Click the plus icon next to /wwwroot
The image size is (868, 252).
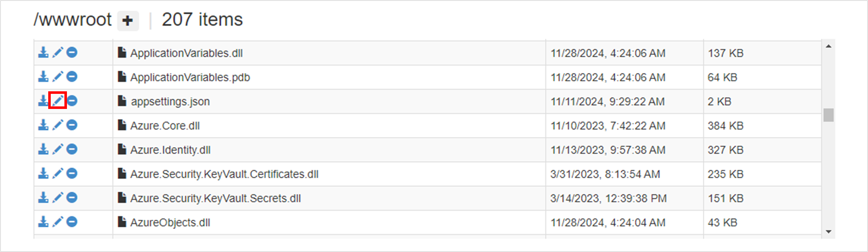128,20
